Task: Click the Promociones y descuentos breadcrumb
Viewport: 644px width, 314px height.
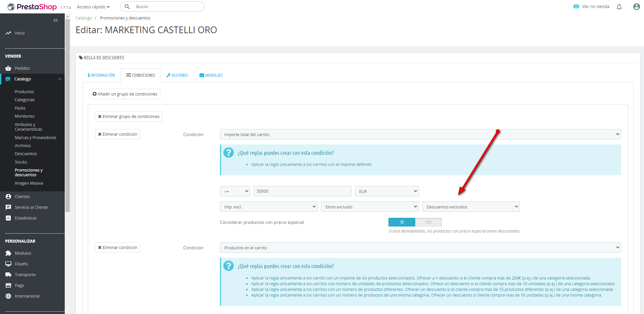Action: point(125,18)
